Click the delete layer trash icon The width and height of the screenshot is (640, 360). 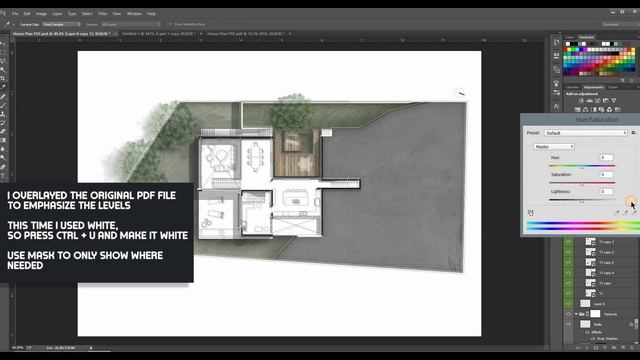click(x=631, y=348)
